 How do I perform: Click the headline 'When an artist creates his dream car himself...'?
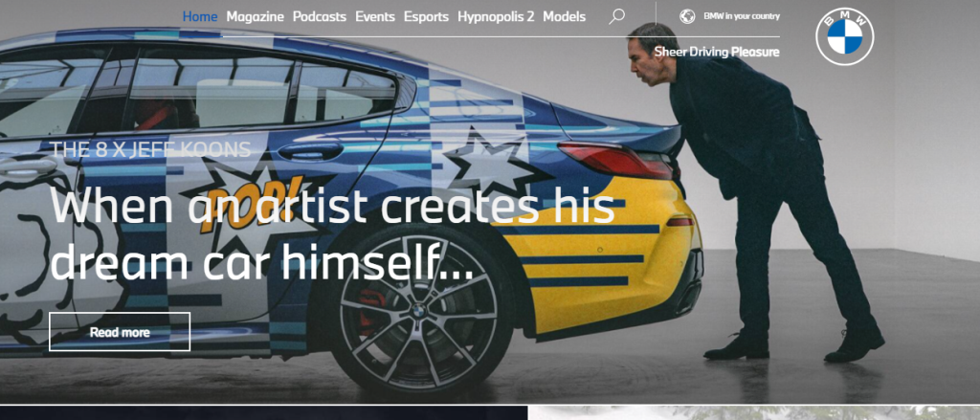[332, 234]
